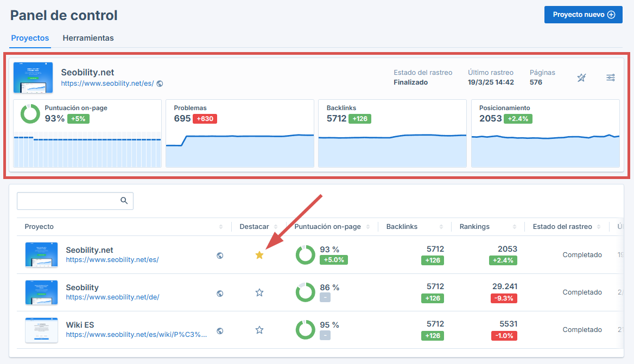Screen dimensions: 634x364
Task: Click the 93 % score ring in table
Action: pos(305,255)
